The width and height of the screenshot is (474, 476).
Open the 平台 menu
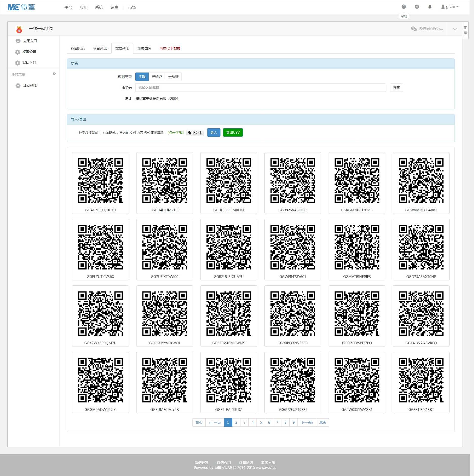click(x=68, y=7)
